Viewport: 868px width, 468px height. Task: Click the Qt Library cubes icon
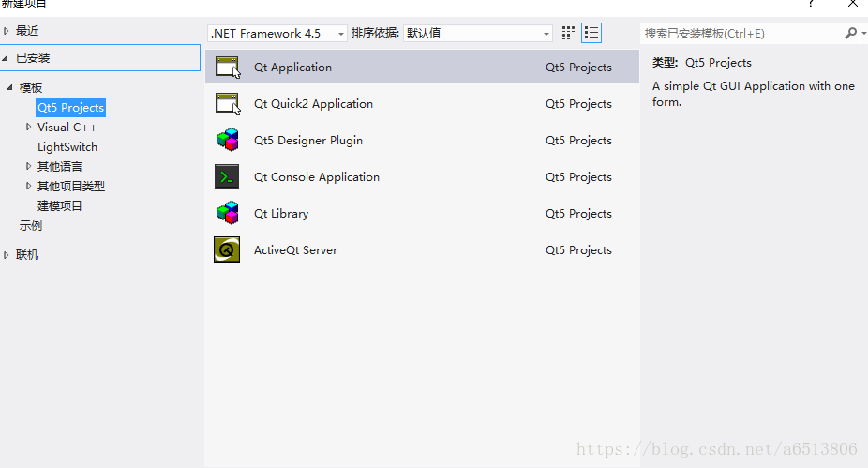tap(228, 213)
